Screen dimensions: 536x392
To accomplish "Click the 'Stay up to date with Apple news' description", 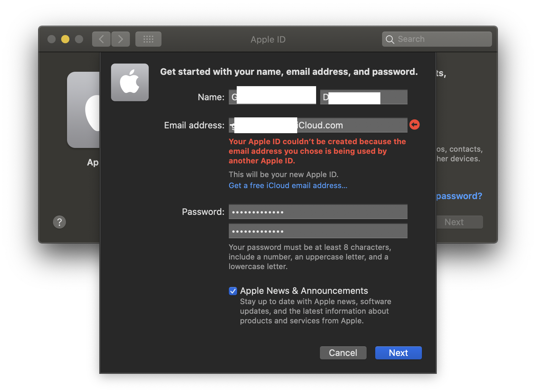I will click(x=316, y=311).
